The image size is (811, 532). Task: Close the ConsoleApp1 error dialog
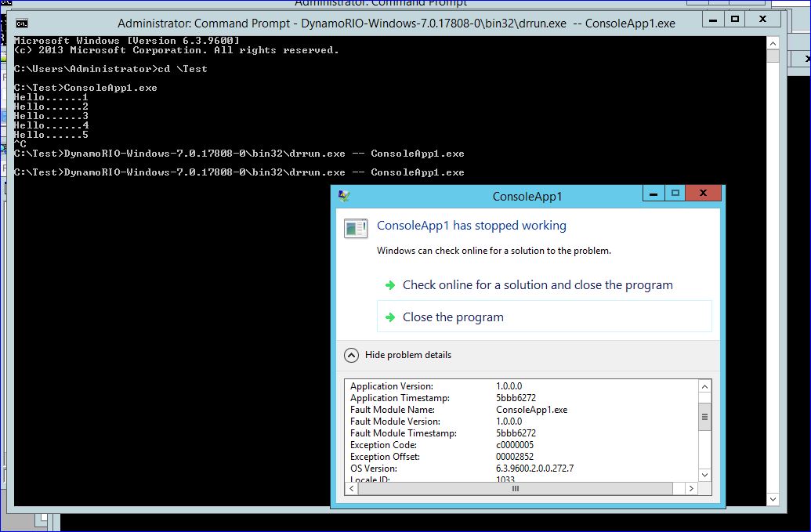point(703,194)
